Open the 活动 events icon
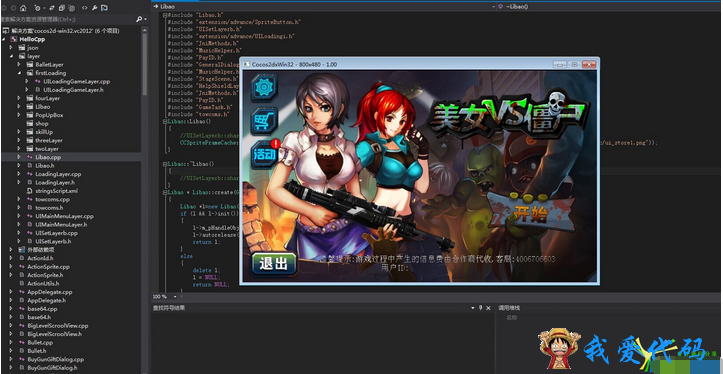 coord(265,154)
